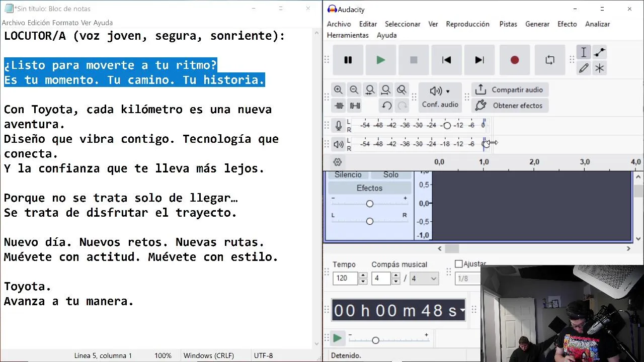
Task: Undo the last action in Audacity
Action: point(386,106)
